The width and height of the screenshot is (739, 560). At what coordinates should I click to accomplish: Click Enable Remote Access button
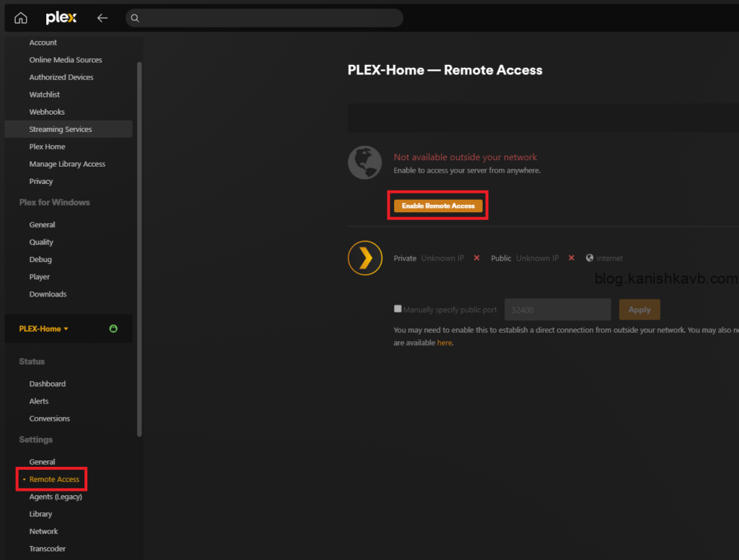pos(438,206)
